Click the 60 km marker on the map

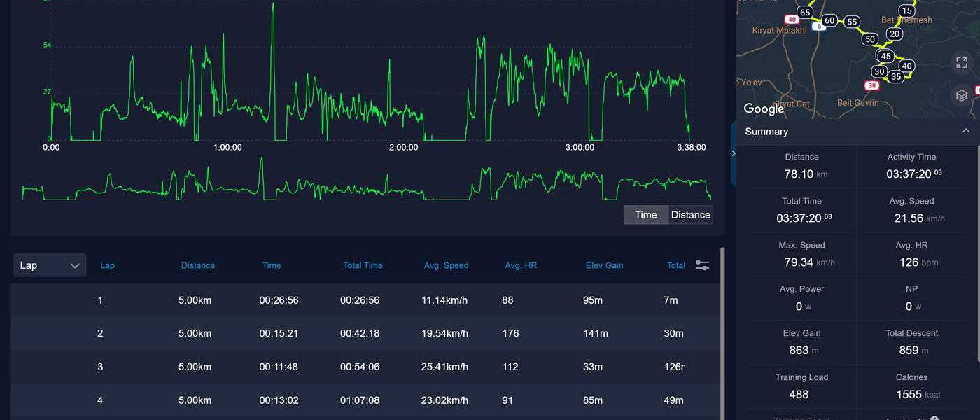coord(829,20)
